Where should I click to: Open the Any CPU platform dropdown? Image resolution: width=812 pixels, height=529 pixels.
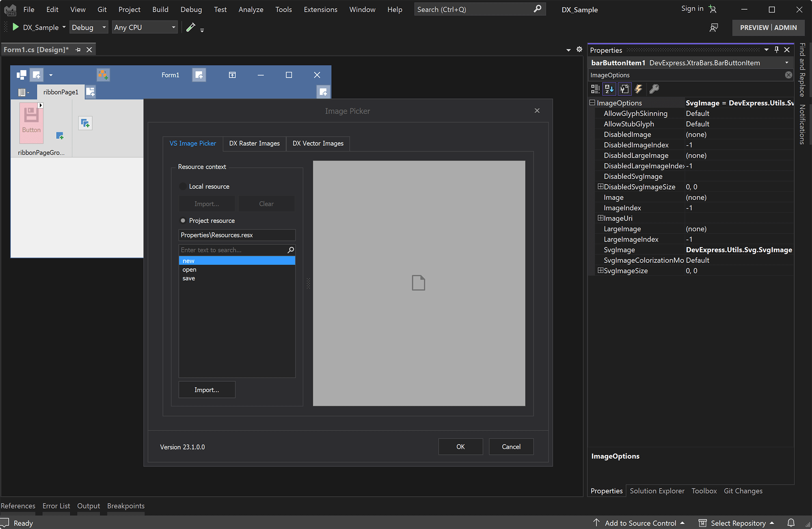coord(173,27)
